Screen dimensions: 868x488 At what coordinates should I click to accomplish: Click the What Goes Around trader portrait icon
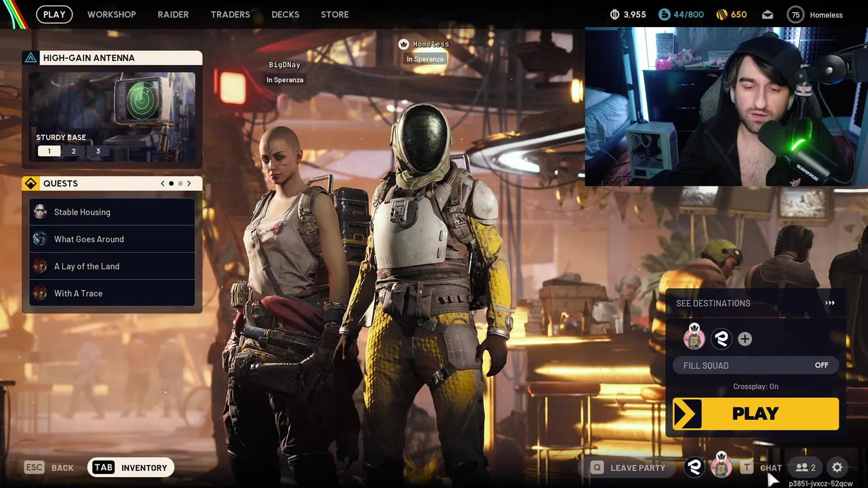pos(40,239)
